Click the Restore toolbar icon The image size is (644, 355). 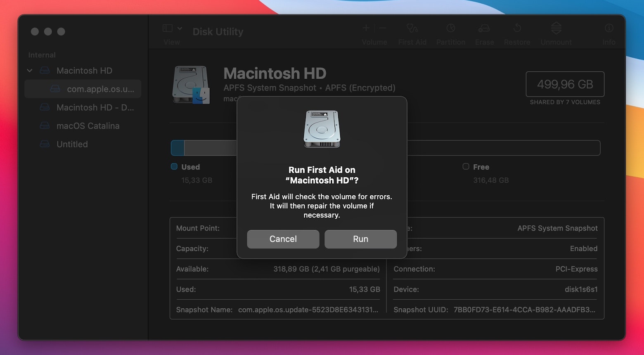(x=517, y=28)
